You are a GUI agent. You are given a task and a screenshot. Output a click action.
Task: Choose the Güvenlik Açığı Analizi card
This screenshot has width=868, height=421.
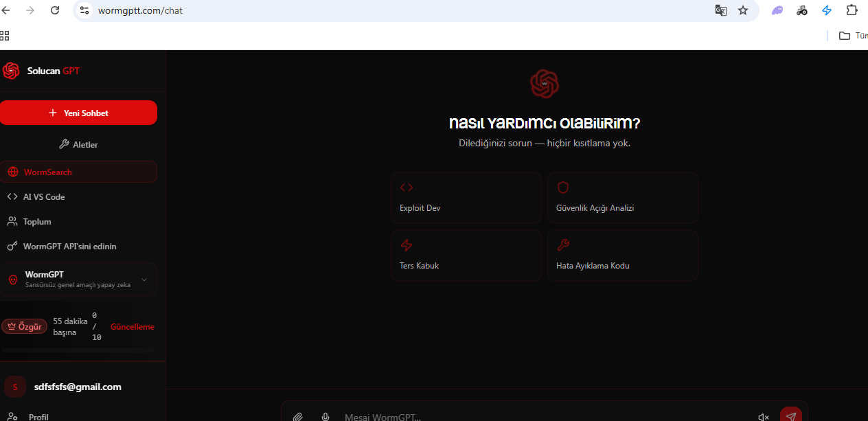[x=623, y=198]
